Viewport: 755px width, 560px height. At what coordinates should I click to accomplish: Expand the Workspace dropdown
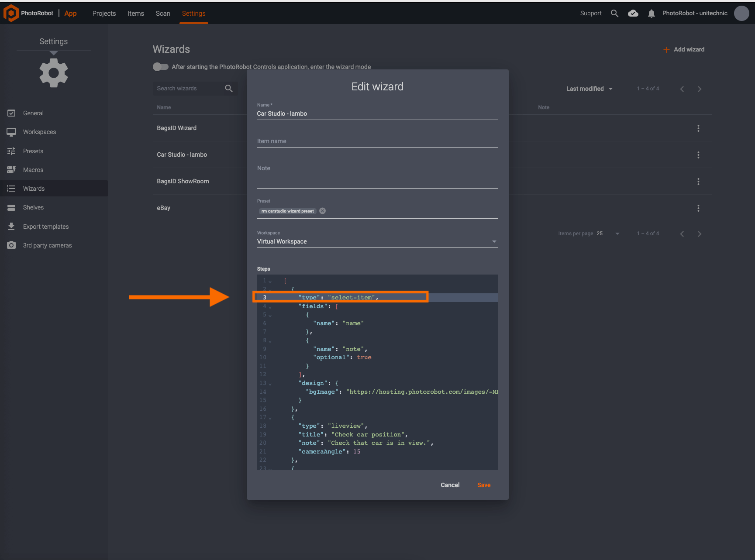click(x=494, y=242)
